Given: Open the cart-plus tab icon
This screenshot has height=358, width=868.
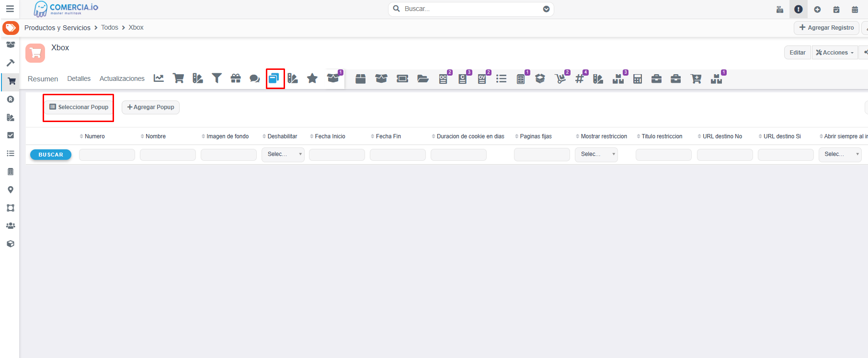Looking at the screenshot, I should coord(696,79).
